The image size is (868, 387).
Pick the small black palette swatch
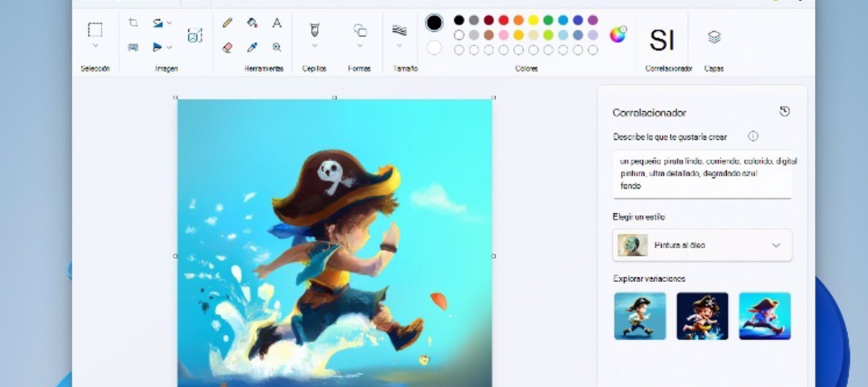tap(459, 20)
